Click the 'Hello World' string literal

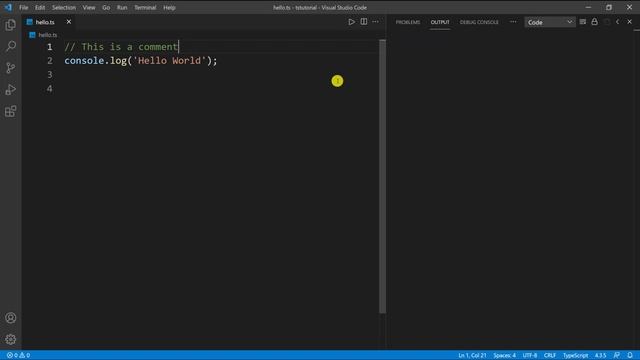pyautogui.click(x=169, y=61)
